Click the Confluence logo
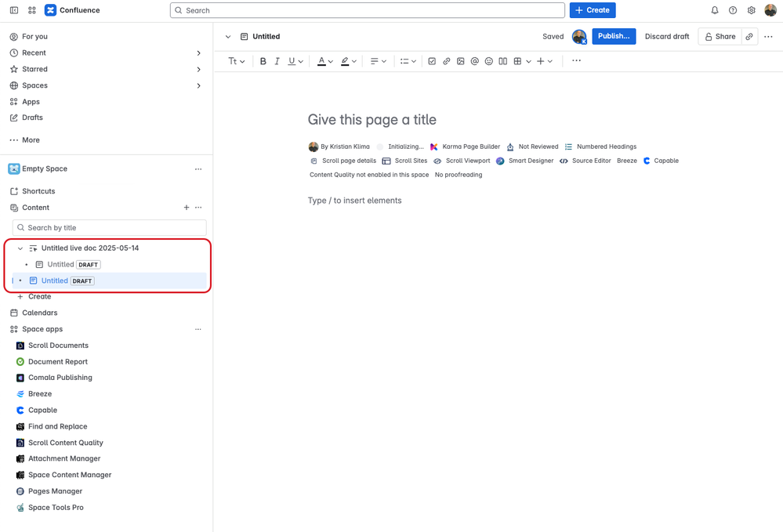Viewport: 783px width, 532px height. tap(50, 10)
